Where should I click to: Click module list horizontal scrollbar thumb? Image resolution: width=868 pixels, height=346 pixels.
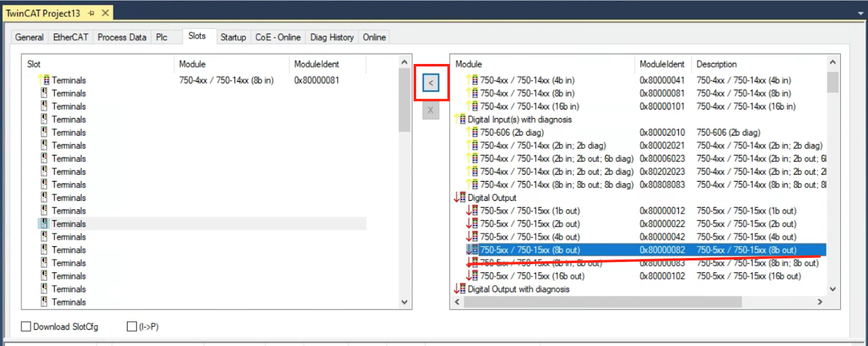pyautogui.click(x=603, y=302)
